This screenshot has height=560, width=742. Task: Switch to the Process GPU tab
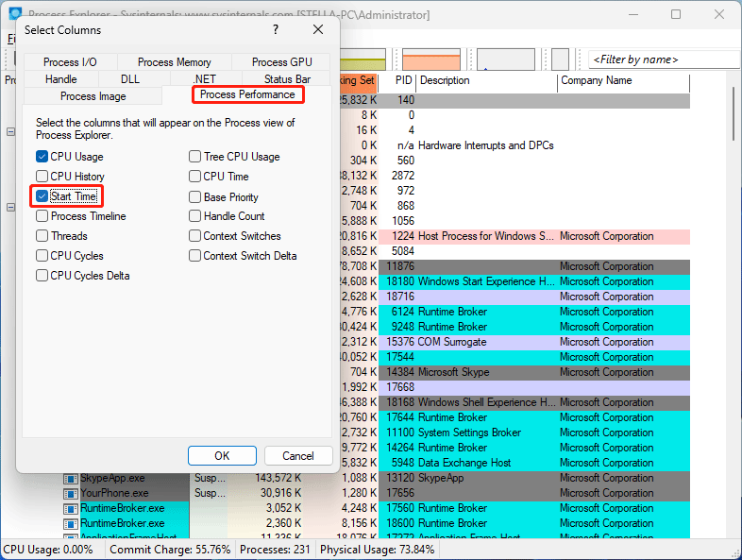click(281, 62)
